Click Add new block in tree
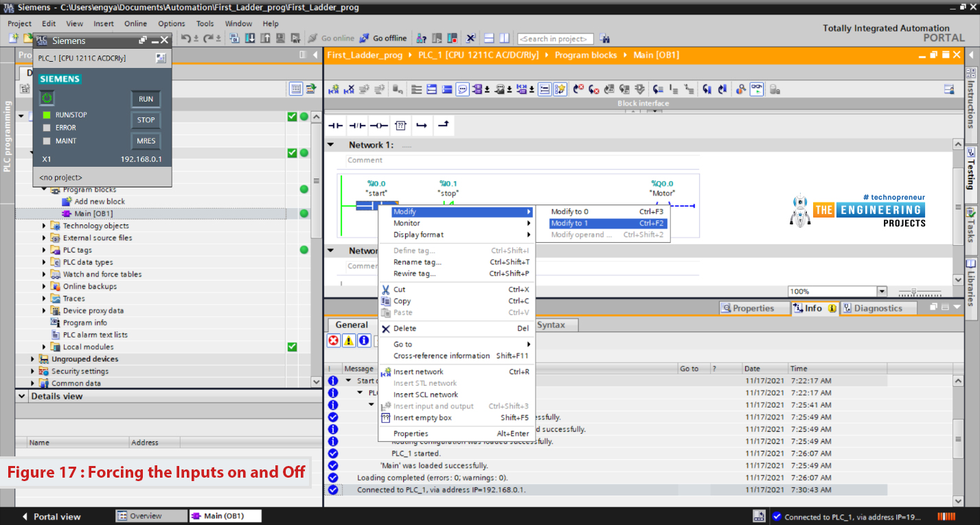Viewport: 980px width, 525px height. tap(100, 202)
